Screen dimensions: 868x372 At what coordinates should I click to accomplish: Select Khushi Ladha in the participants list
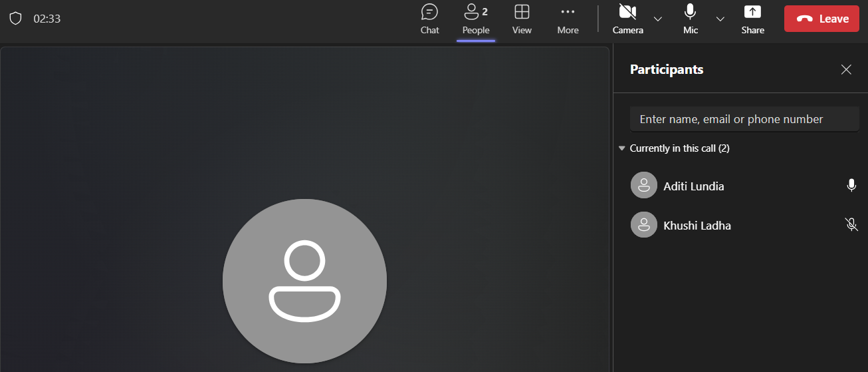point(744,225)
